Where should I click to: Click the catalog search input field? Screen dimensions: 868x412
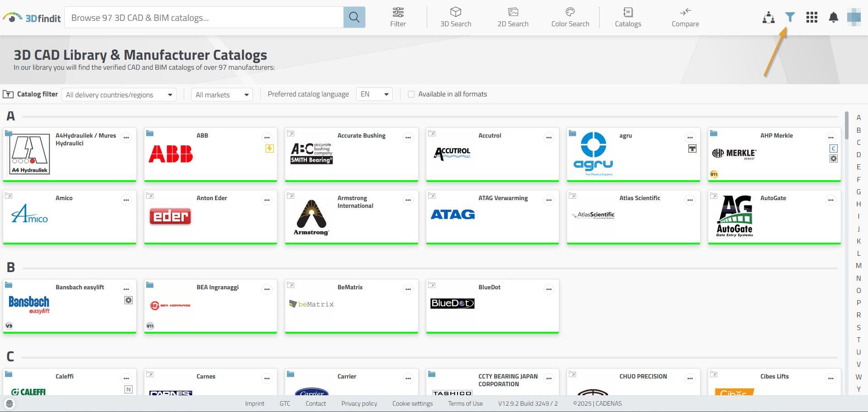pos(204,17)
